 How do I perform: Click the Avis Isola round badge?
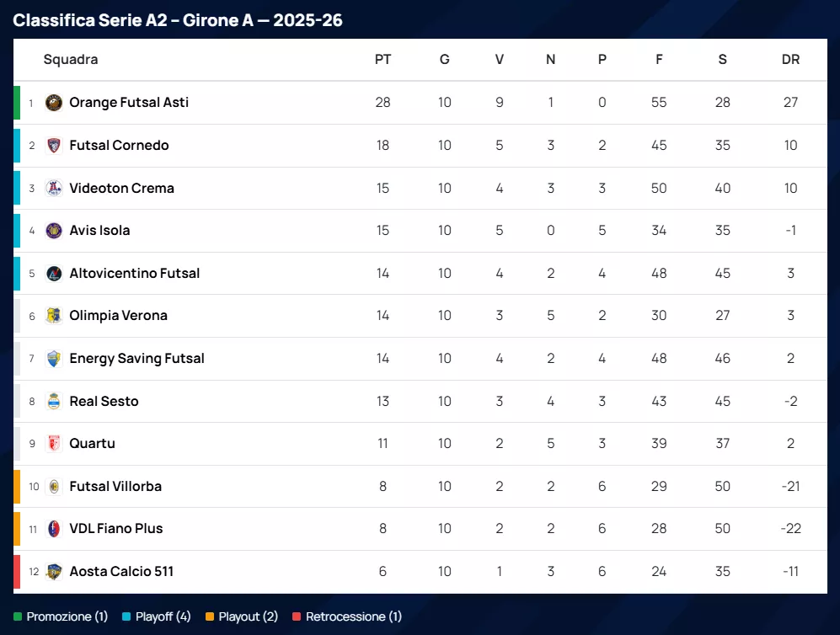(54, 231)
